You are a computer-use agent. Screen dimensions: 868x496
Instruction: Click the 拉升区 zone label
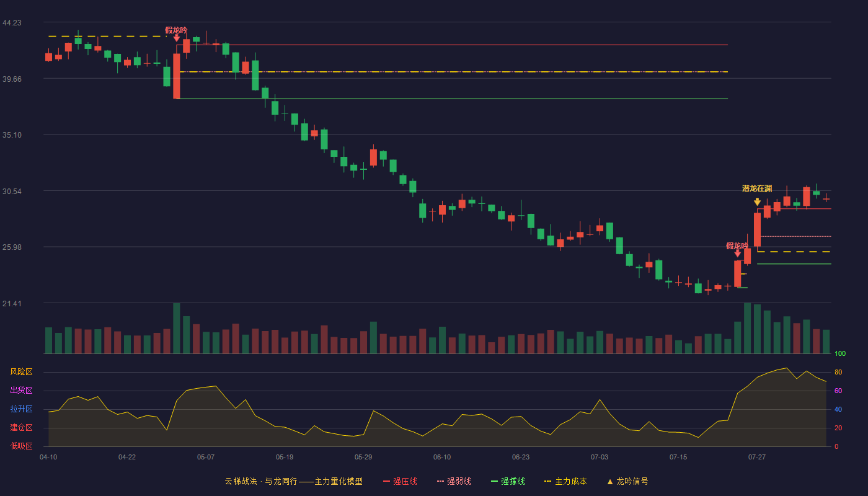point(21,409)
